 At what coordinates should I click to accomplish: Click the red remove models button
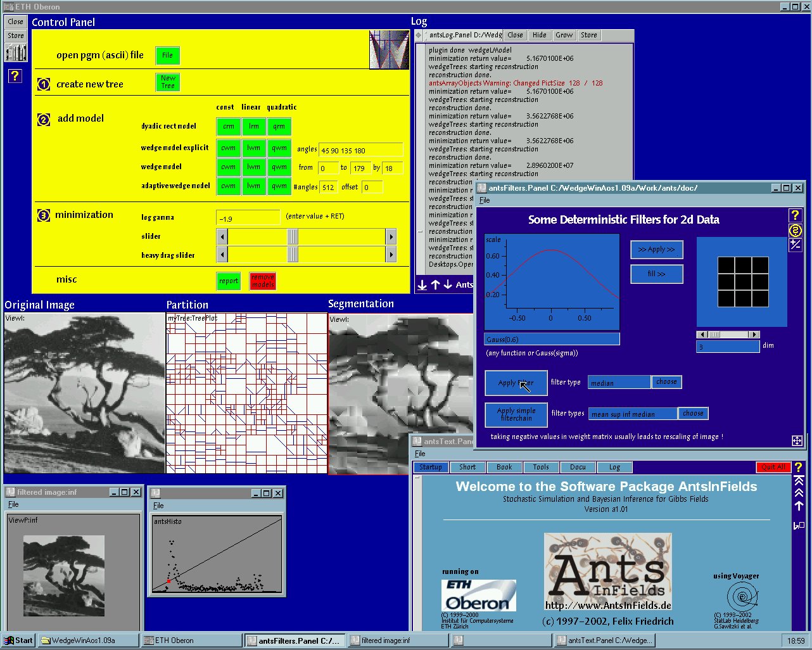(x=262, y=281)
